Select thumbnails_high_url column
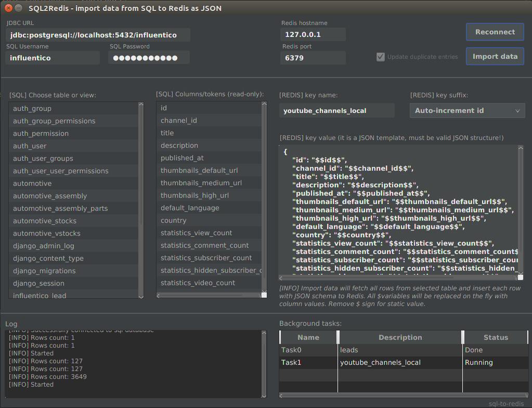Image resolution: width=532 pixels, height=408 pixels. click(209, 196)
